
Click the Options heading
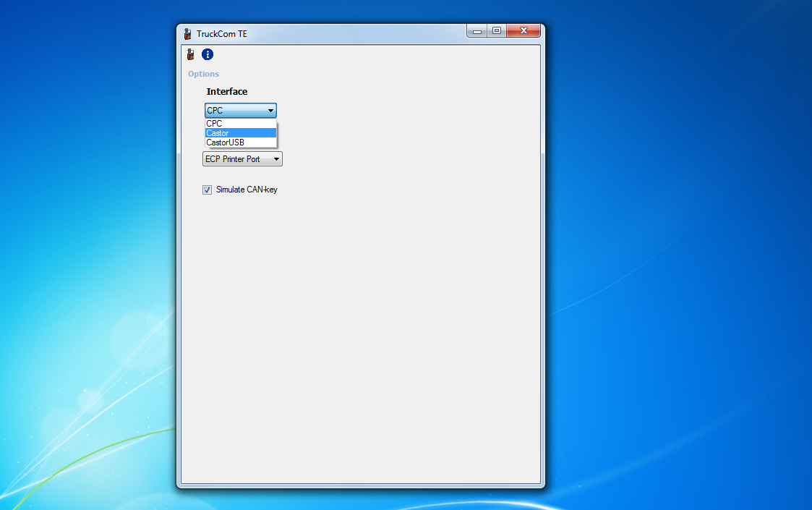203,74
